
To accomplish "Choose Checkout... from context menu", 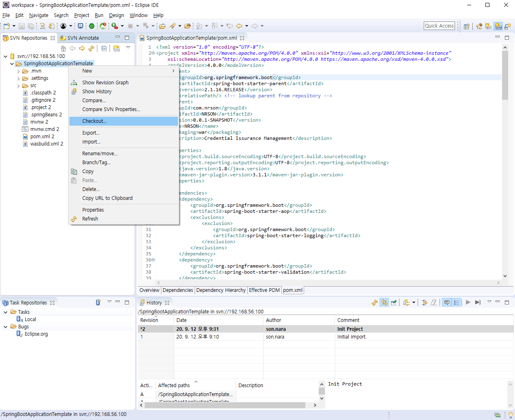I will tap(124, 121).
